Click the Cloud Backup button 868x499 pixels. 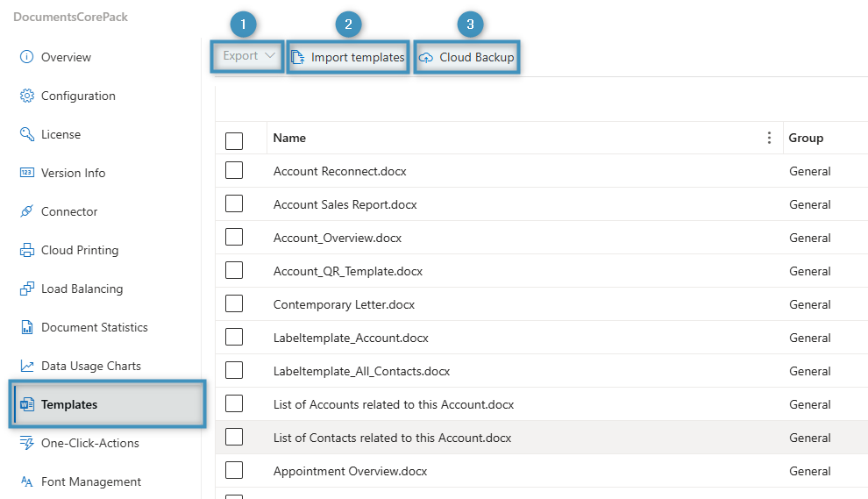pyautogui.click(x=466, y=57)
